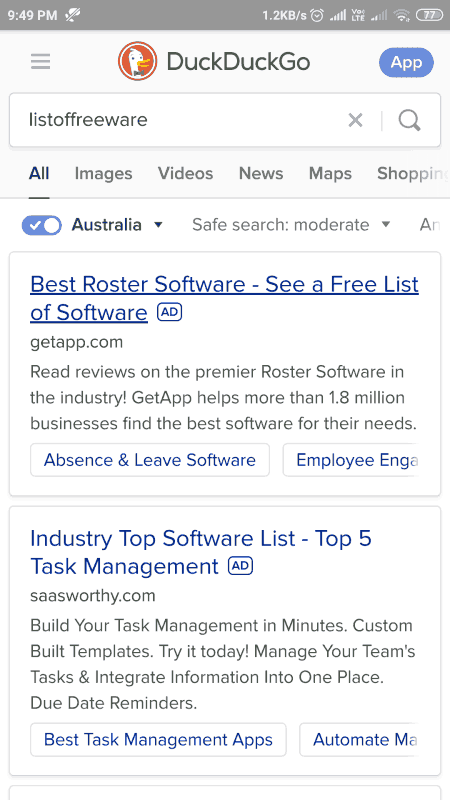Tap the Absence & Leave Software chip

click(x=150, y=460)
